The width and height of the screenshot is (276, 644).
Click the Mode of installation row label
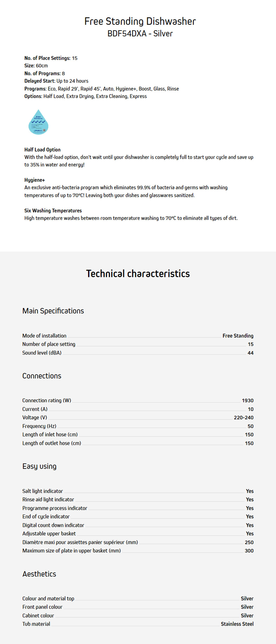[44, 336]
